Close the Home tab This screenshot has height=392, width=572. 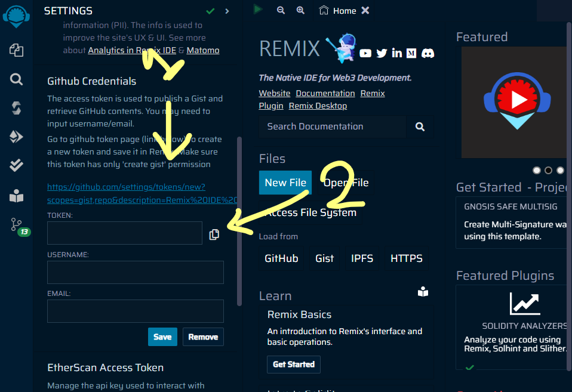tap(365, 11)
